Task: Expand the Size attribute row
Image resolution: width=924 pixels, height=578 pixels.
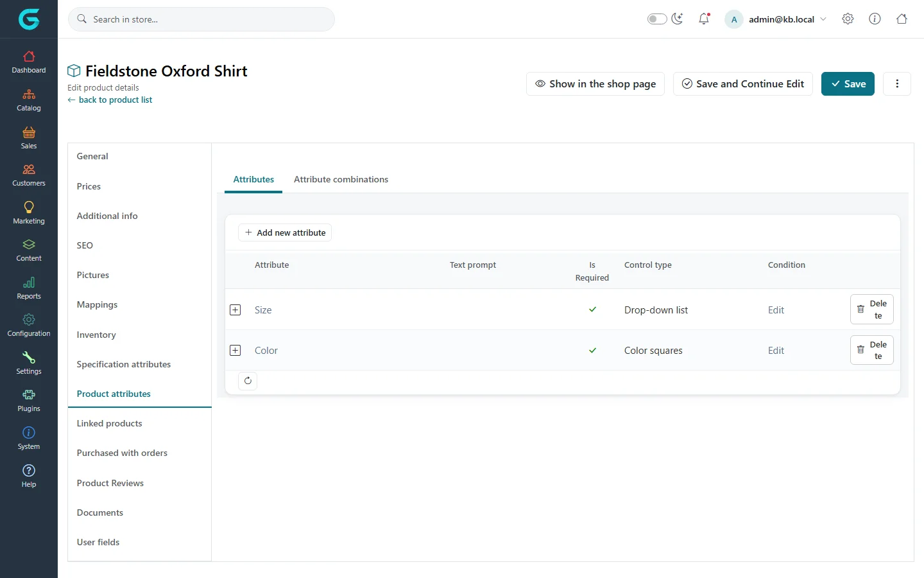Action: 235,310
